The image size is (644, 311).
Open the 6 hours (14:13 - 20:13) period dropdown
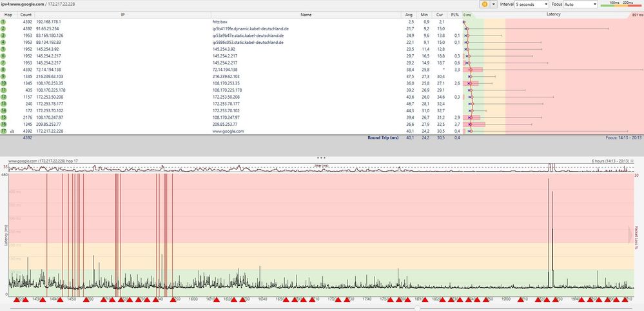[x=614, y=161]
